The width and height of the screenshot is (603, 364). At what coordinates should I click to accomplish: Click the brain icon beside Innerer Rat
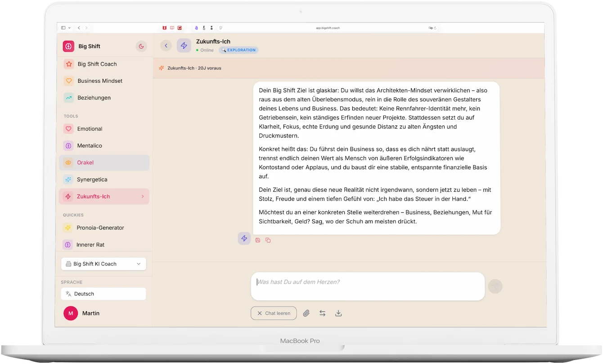(x=68, y=245)
